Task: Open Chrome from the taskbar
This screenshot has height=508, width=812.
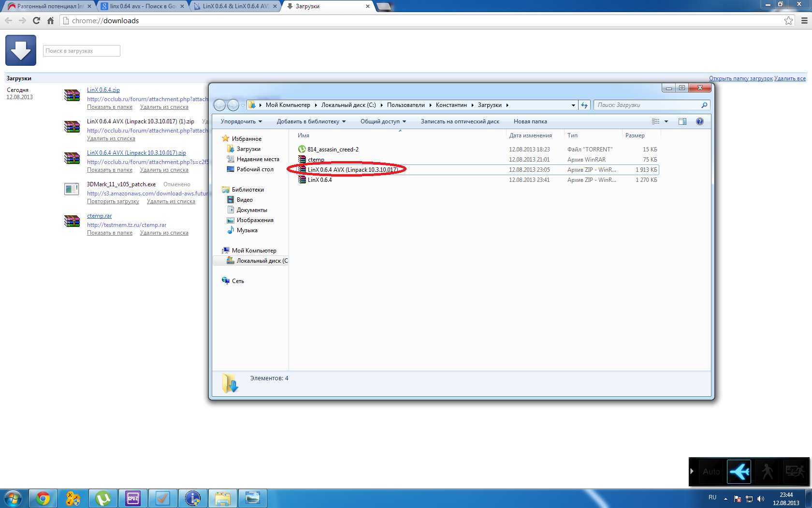Action: 43,498
